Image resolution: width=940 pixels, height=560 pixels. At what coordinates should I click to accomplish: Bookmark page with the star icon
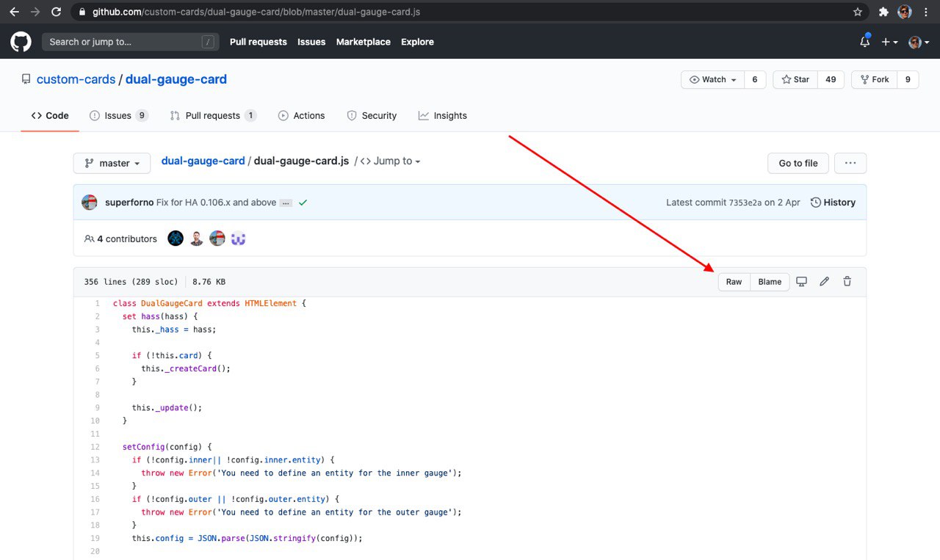coord(857,12)
